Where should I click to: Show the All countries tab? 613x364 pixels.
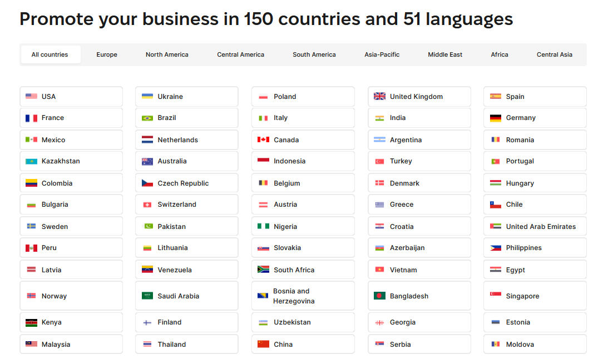tap(50, 54)
